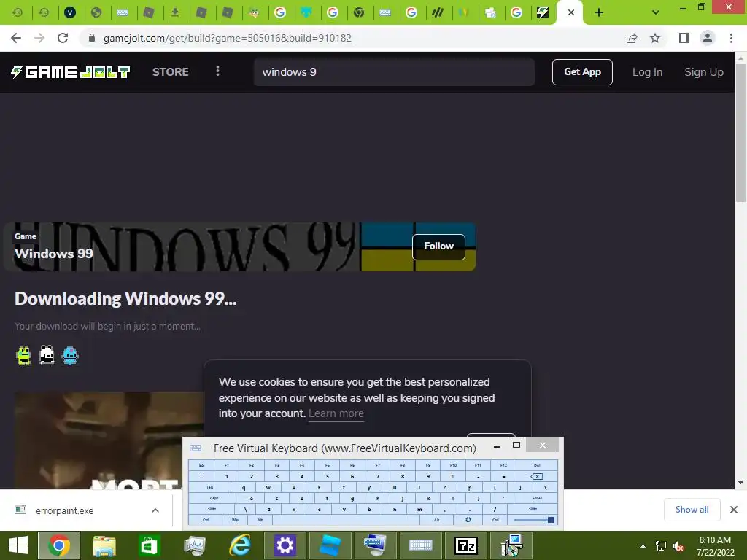747x560 pixels.
Task: Click the backspace key on virtual keyboard
Action: tap(536, 476)
